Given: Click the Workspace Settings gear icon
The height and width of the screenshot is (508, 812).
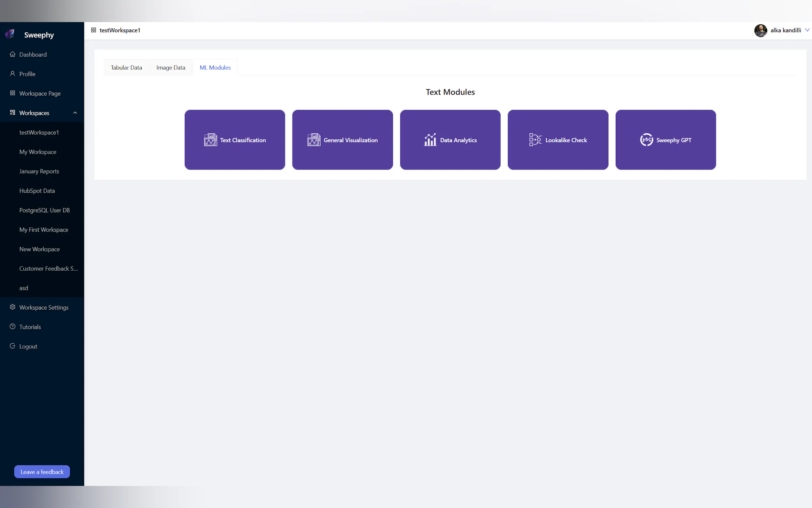Looking at the screenshot, I should 12,307.
